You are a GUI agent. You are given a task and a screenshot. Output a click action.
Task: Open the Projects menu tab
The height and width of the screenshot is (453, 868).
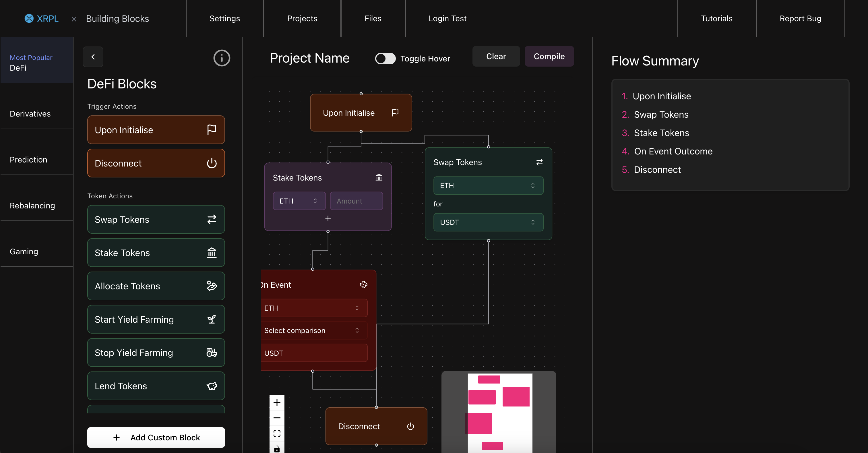point(302,19)
